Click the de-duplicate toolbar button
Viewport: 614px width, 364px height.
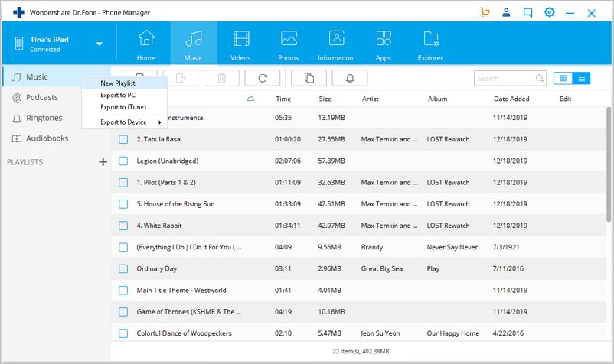(309, 78)
